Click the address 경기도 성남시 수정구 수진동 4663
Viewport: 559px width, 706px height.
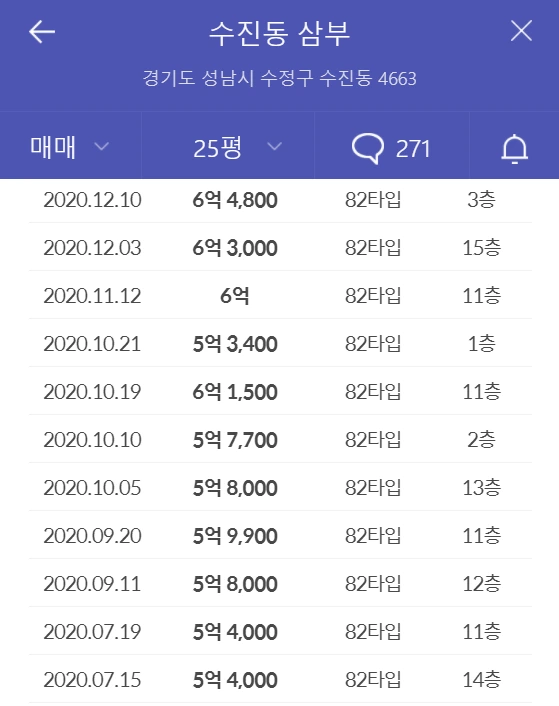click(x=280, y=78)
